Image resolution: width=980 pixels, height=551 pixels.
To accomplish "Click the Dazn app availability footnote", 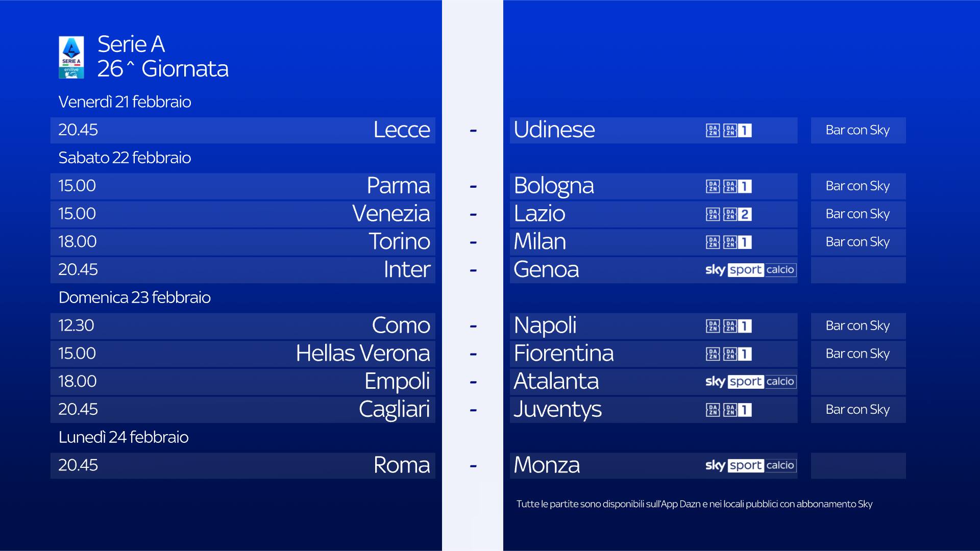I will [x=694, y=504].
